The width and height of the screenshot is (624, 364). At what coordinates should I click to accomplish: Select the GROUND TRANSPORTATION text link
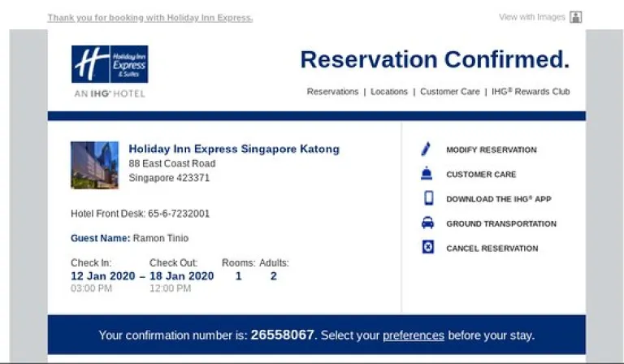(x=501, y=224)
